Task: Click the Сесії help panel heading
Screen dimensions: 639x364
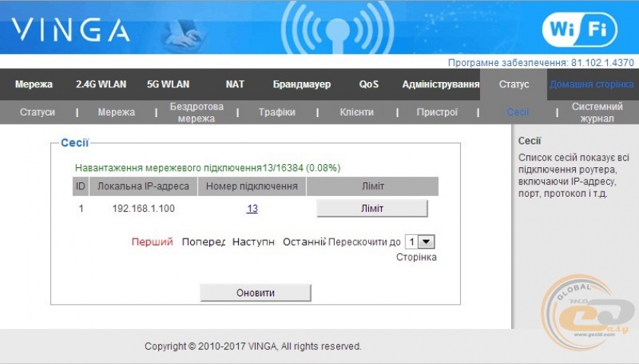Action: (529, 141)
